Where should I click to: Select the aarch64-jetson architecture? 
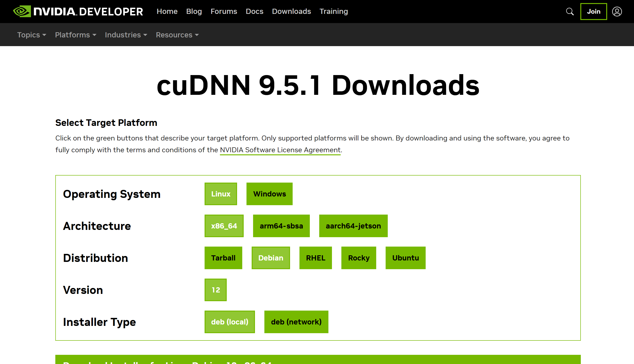coord(353,226)
